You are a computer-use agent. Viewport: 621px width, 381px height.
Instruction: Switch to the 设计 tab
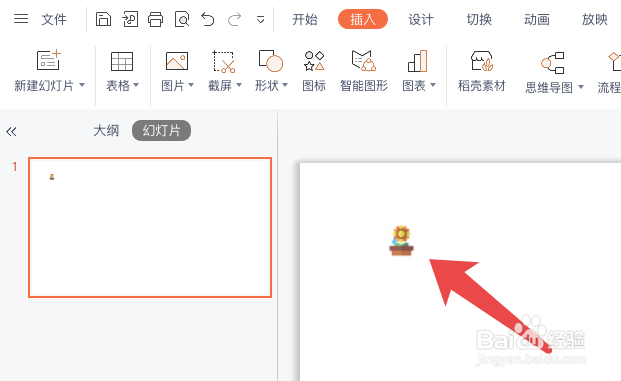421,19
